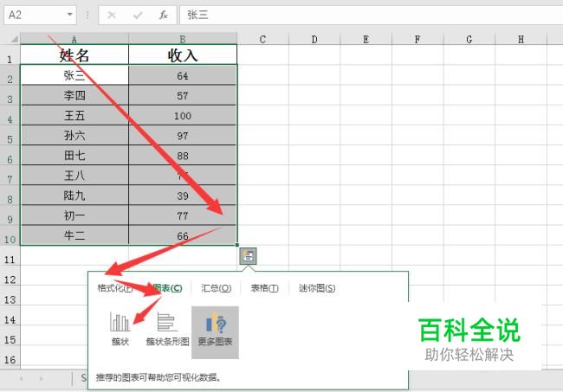Select column C header
The width and height of the screenshot is (563, 392).
tap(262, 39)
